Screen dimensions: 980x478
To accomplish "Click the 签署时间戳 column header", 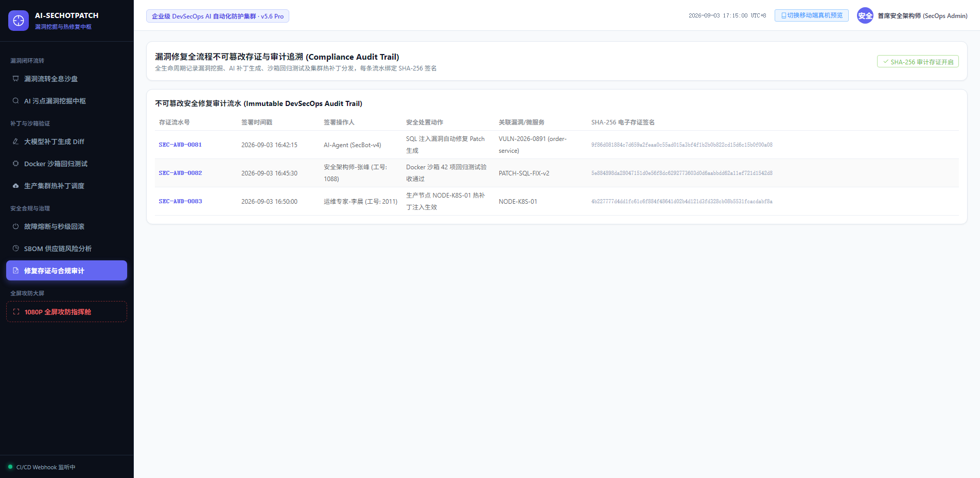I will [257, 122].
